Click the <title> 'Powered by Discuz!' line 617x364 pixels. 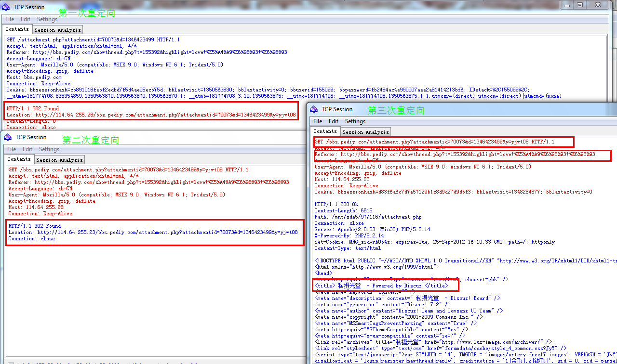[x=381, y=286]
